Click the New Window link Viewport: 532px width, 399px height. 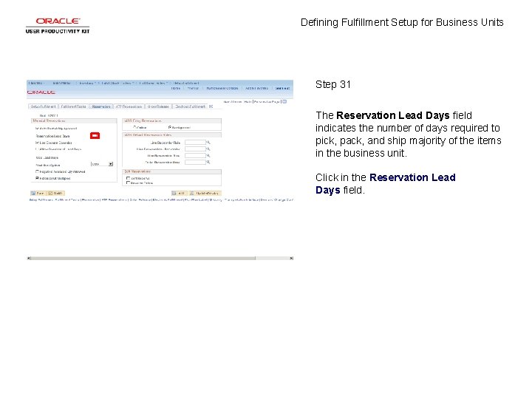pos(232,101)
